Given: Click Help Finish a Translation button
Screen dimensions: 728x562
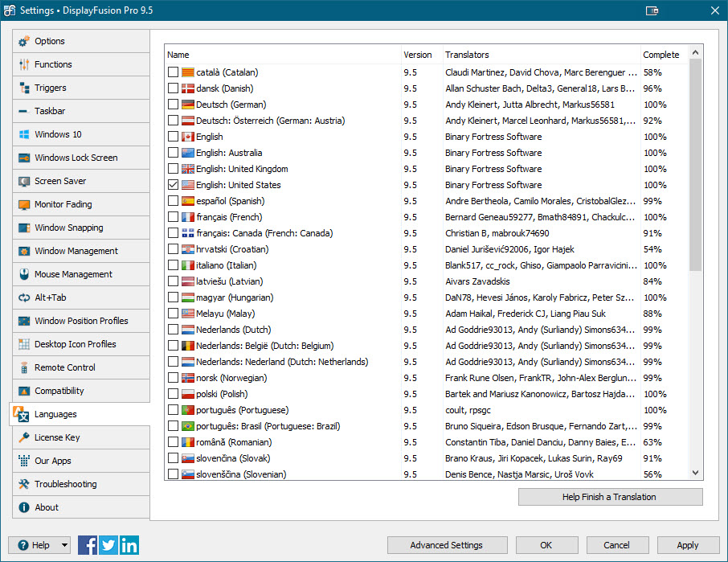Looking at the screenshot, I should tap(610, 497).
